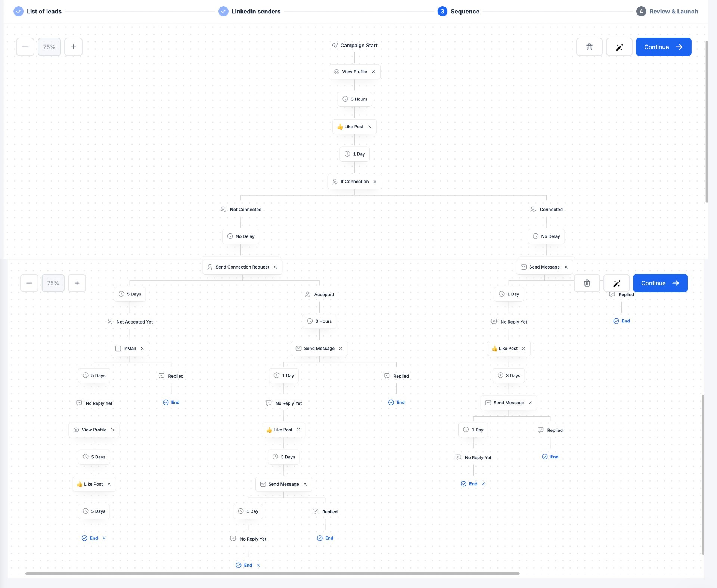Screen dimensions: 717x588
Task: Click the top magic wand icon button
Action: pyautogui.click(x=619, y=47)
